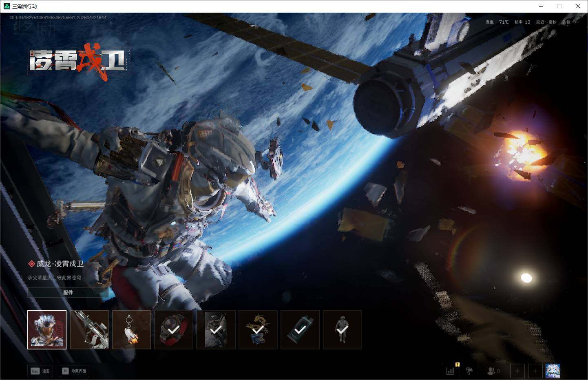Screen dimensions: 588x380
Task: Click the 威龙-凌霄戍卫 skin name text
Action: point(60,264)
